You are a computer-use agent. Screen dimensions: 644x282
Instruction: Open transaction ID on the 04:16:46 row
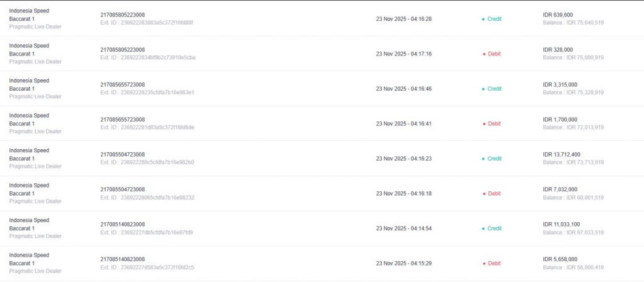[122, 85]
